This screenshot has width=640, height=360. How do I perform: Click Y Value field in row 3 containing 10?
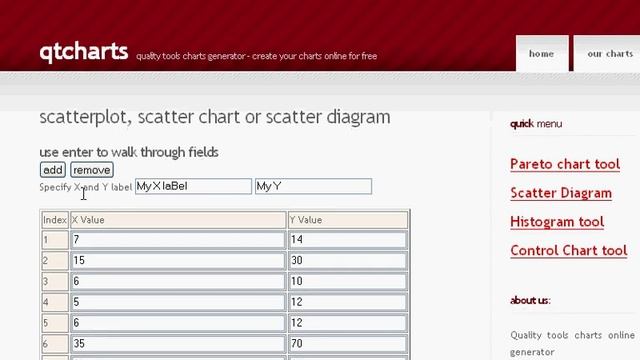pyautogui.click(x=348, y=281)
